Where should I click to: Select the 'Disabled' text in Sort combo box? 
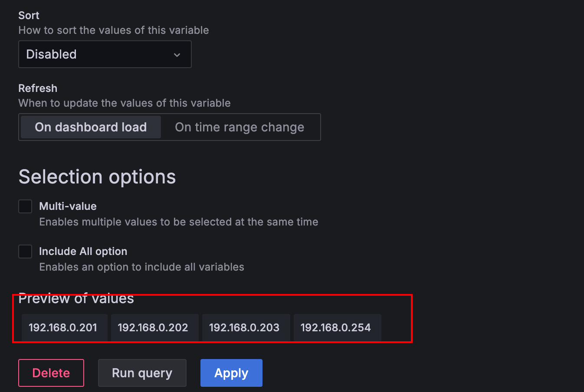(x=51, y=54)
